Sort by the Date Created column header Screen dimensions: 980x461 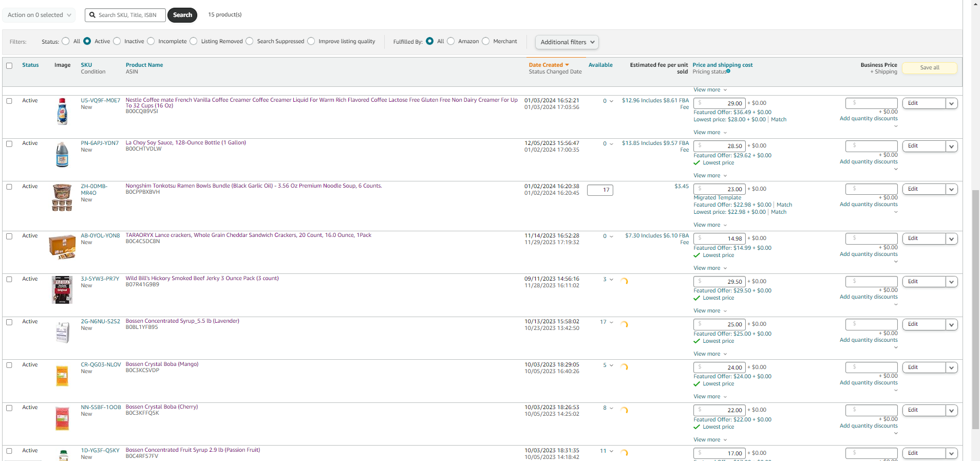pyautogui.click(x=546, y=65)
